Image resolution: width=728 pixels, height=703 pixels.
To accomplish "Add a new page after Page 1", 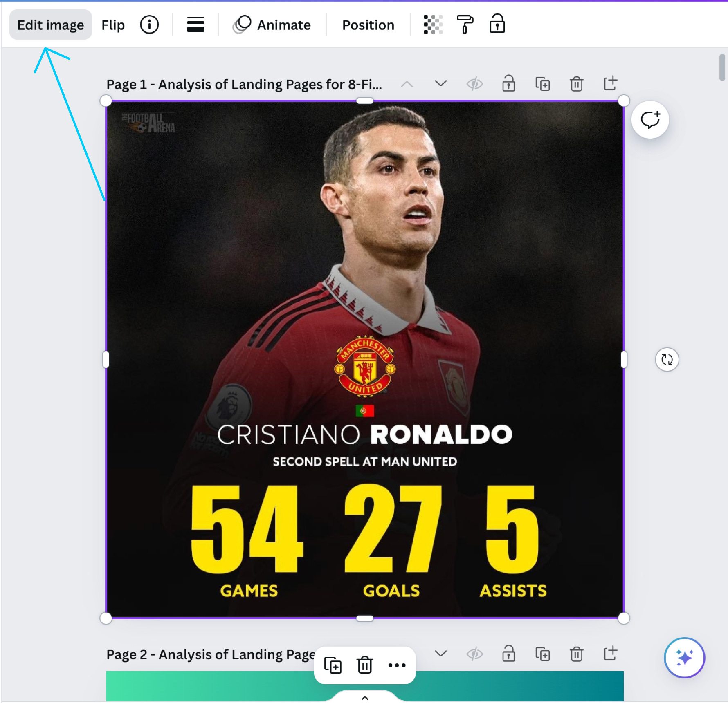I will pos(610,83).
